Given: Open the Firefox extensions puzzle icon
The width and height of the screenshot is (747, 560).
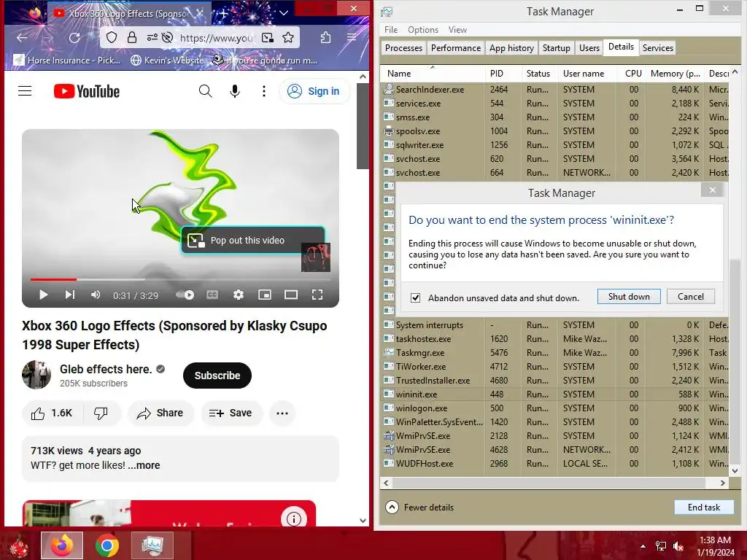Looking at the screenshot, I should (326, 38).
